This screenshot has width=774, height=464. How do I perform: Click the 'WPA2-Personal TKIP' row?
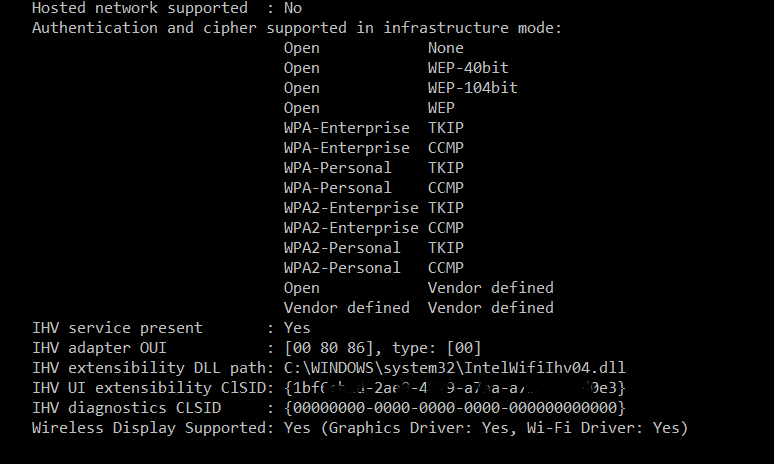[374, 248]
